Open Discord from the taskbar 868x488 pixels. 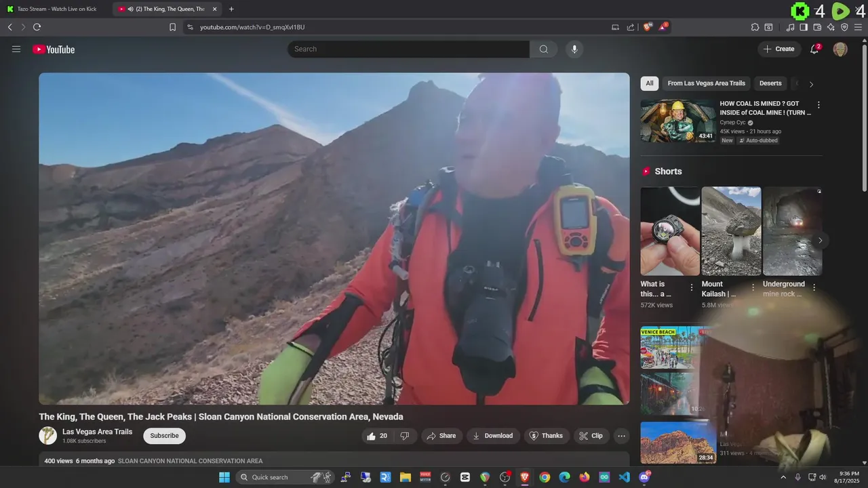644,477
